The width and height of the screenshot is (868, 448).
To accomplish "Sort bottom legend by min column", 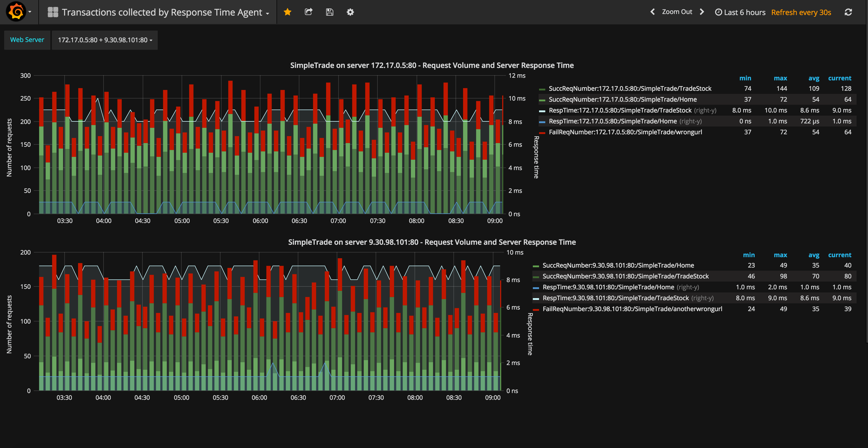I will coord(749,255).
